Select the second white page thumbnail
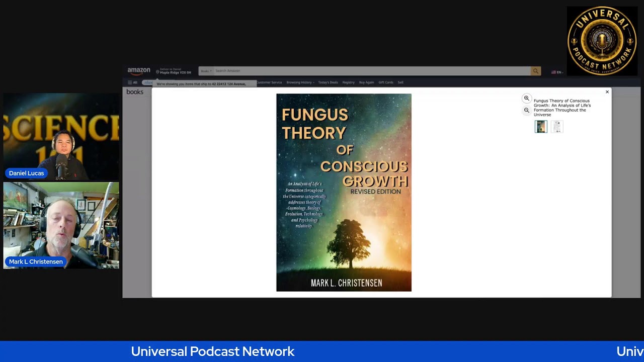This screenshot has width=644, height=362. coord(556,127)
